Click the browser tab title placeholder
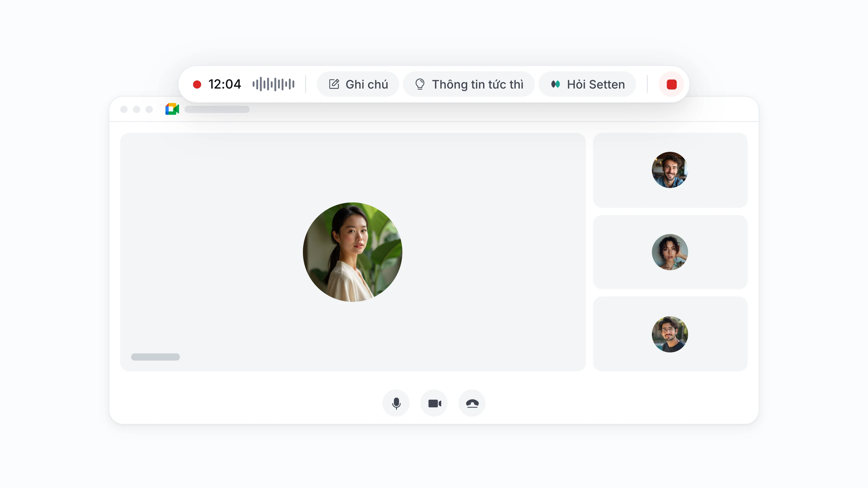 point(217,109)
